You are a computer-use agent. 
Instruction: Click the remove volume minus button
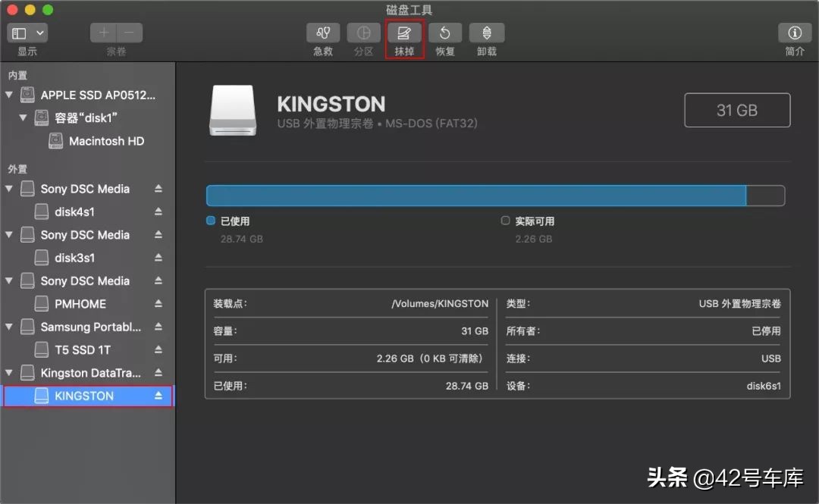tap(127, 33)
